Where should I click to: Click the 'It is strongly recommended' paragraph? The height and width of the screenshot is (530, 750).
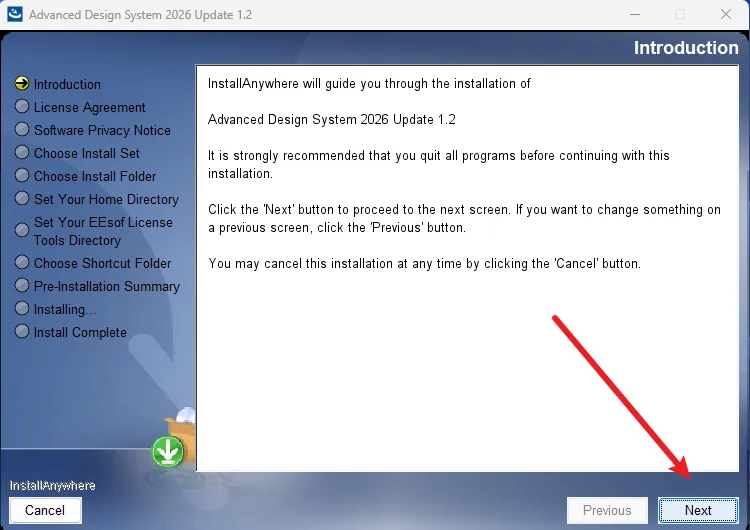[438, 165]
